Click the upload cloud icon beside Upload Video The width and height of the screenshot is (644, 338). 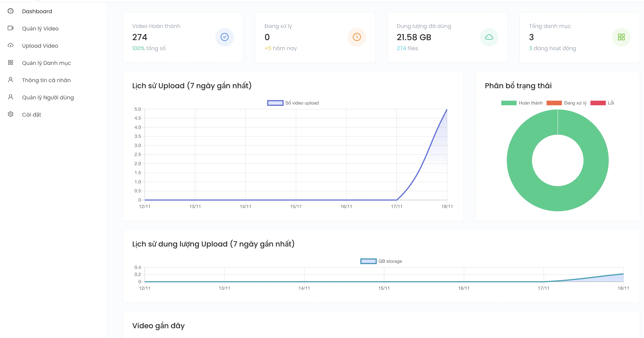click(x=11, y=45)
